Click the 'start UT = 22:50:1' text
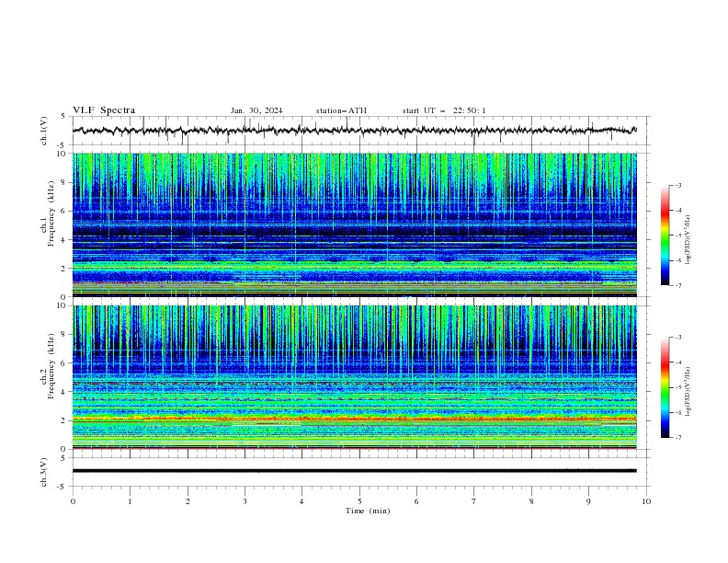Screen dimensions: 728x563 point(444,110)
